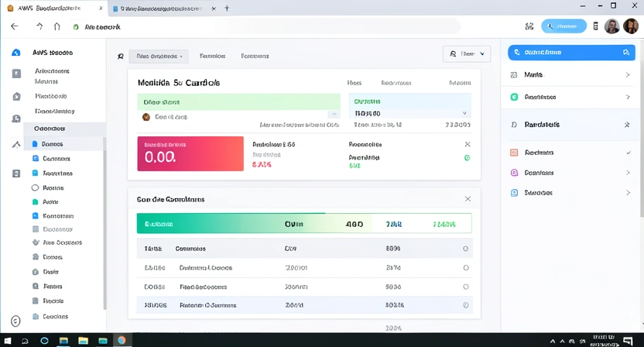Click the blue pill button in browser toolbar
Screen dimensions: 644x347
(x=563, y=26)
